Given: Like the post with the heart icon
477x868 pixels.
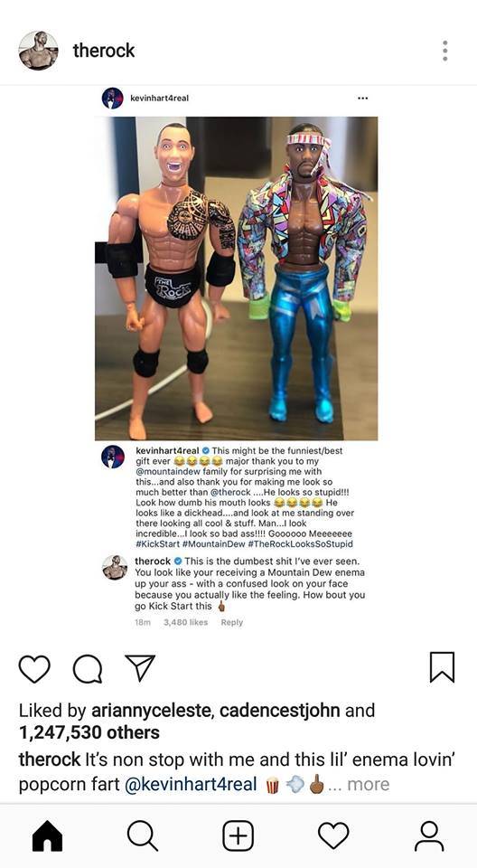Looking at the screenshot, I should 34,668.
